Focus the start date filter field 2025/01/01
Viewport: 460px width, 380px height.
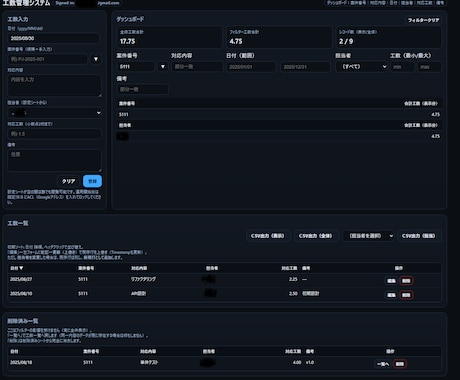[251, 67]
